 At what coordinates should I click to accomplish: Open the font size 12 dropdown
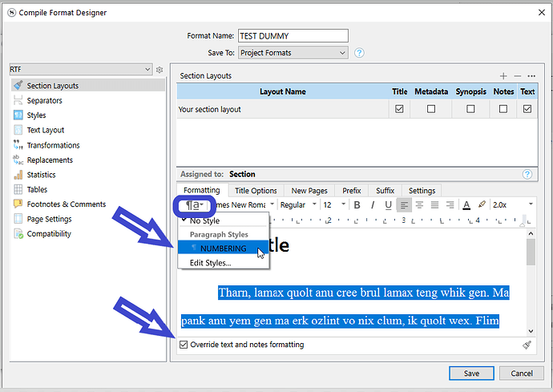(x=334, y=205)
